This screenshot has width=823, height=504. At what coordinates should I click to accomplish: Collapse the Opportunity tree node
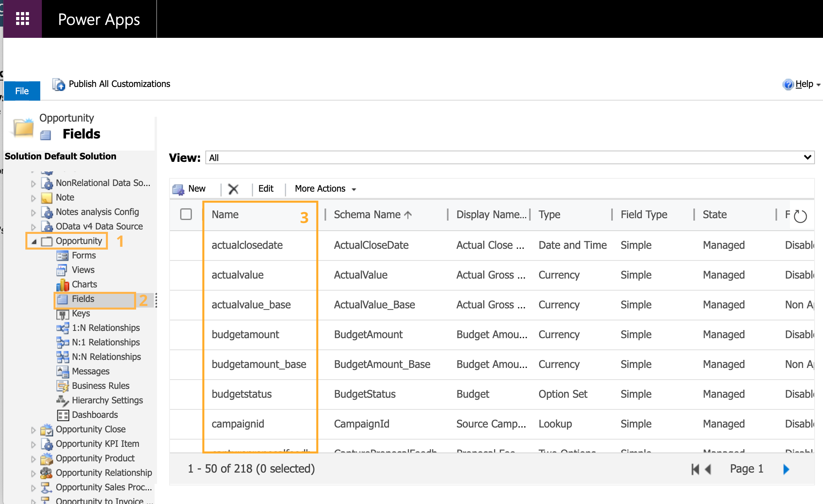click(x=34, y=241)
